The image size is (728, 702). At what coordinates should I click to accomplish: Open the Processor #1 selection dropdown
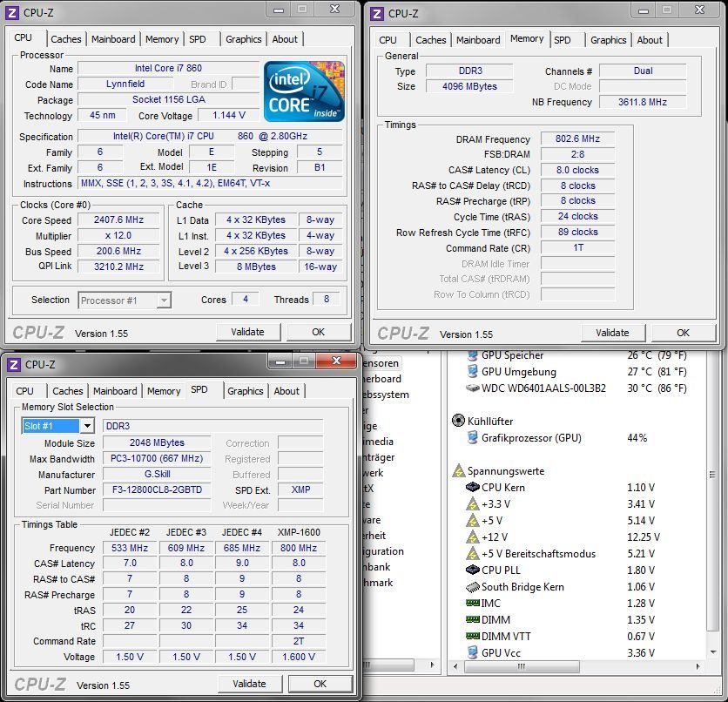[164, 300]
